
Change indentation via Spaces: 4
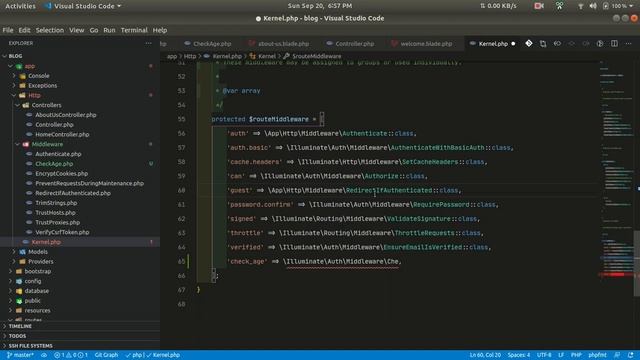coord(519,355)
